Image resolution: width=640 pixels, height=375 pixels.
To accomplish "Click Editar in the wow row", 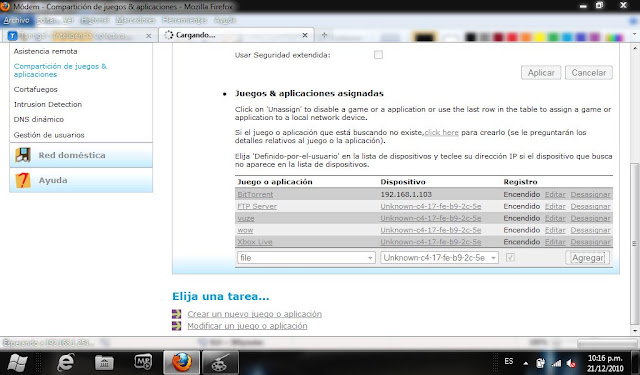I will [x=555, y=230].
